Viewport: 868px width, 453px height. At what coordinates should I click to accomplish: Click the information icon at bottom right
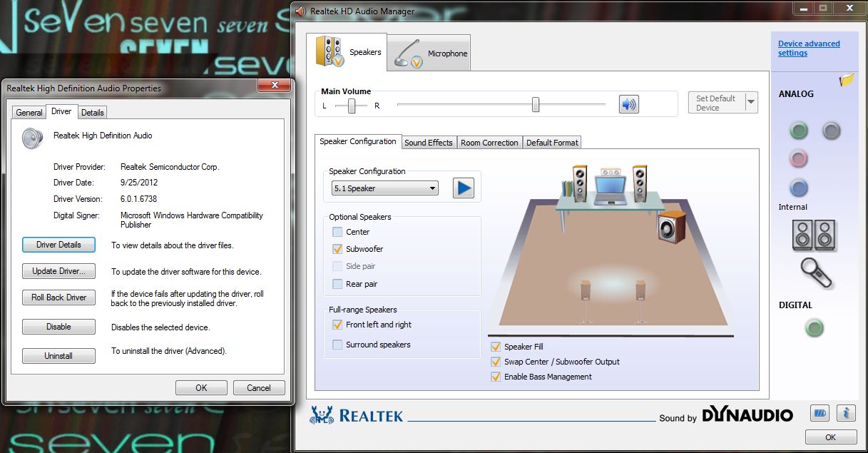point(845,413)
